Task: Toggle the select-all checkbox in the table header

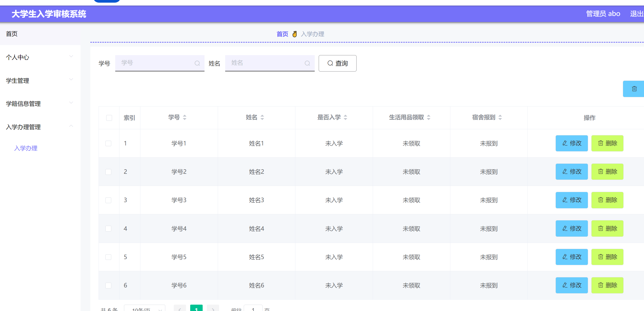Action: click(109, 118)
